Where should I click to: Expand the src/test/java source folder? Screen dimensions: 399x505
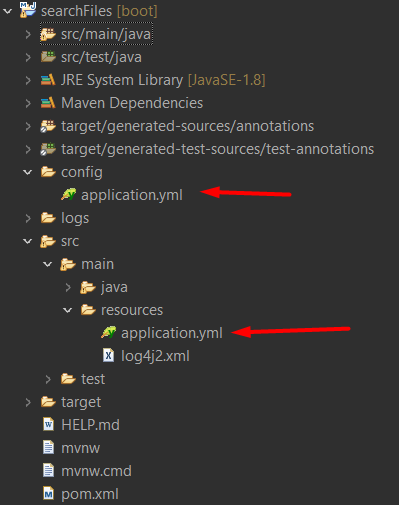point(28,57)
